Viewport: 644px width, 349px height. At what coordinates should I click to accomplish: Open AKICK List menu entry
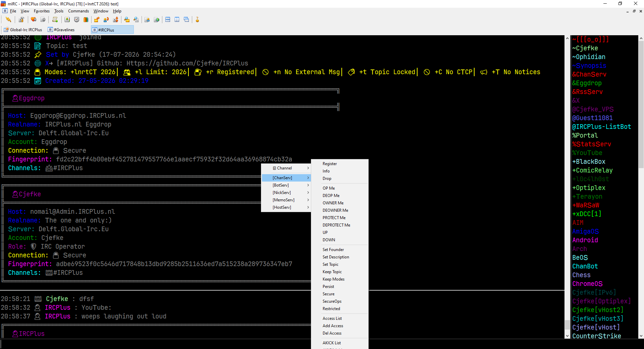coord(340,343)
